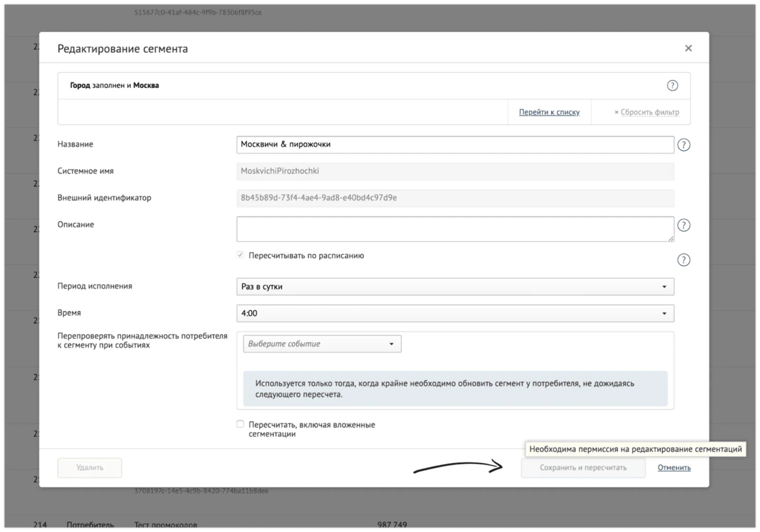
Task: Click Сохранить и пересчитать button
Action: click(583, 467)
